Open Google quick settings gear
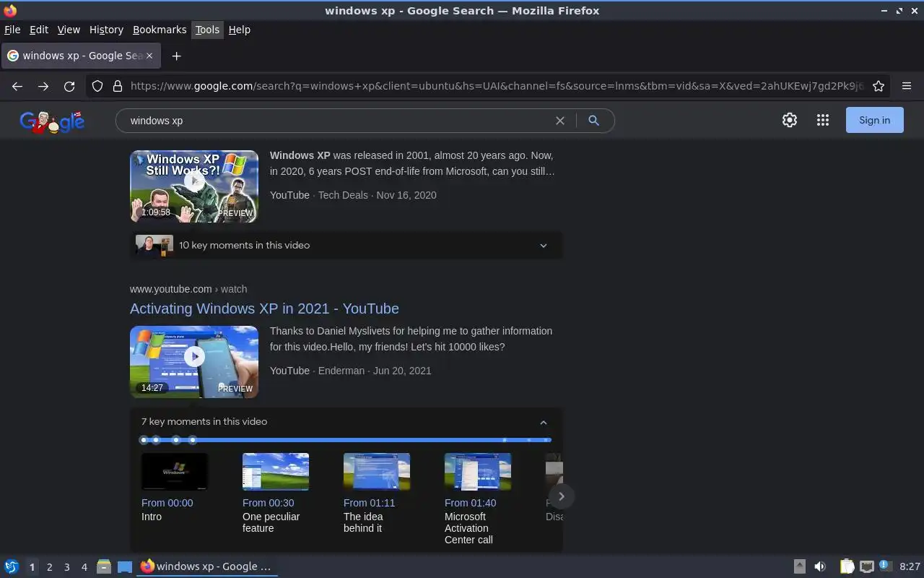 pyautogui.click(x=790, y=121)
